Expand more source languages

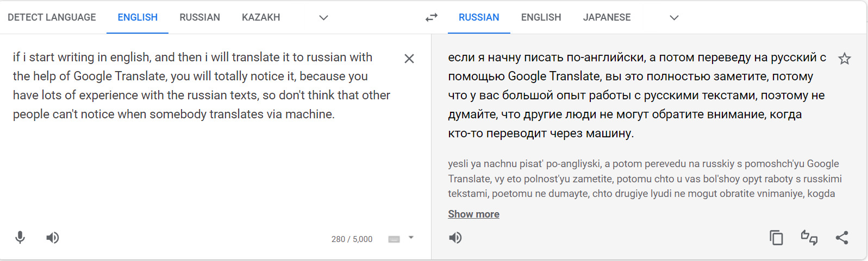(323, 18)
